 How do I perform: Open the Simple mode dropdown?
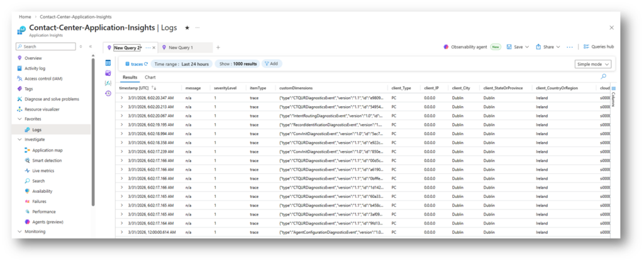[592, 63]
